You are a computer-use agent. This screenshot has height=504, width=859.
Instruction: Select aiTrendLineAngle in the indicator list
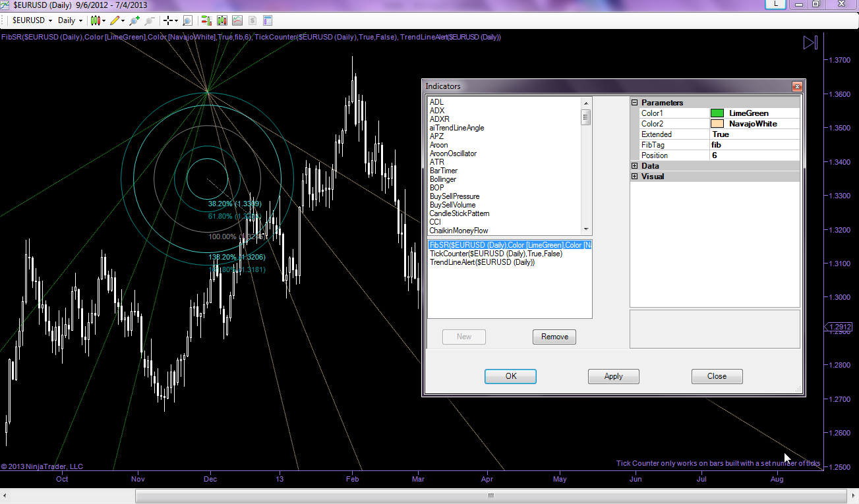coord(457,128)
